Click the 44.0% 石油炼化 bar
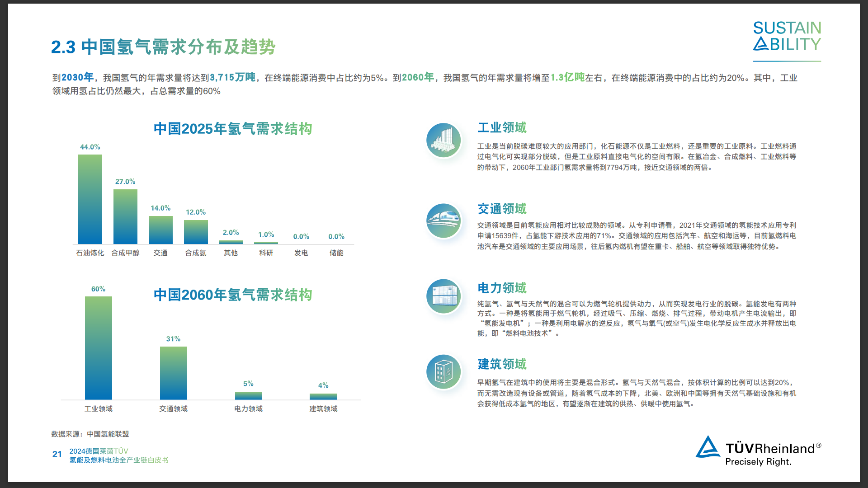The width and height of the screenshot is (868, 488). [x=90, y=199]
